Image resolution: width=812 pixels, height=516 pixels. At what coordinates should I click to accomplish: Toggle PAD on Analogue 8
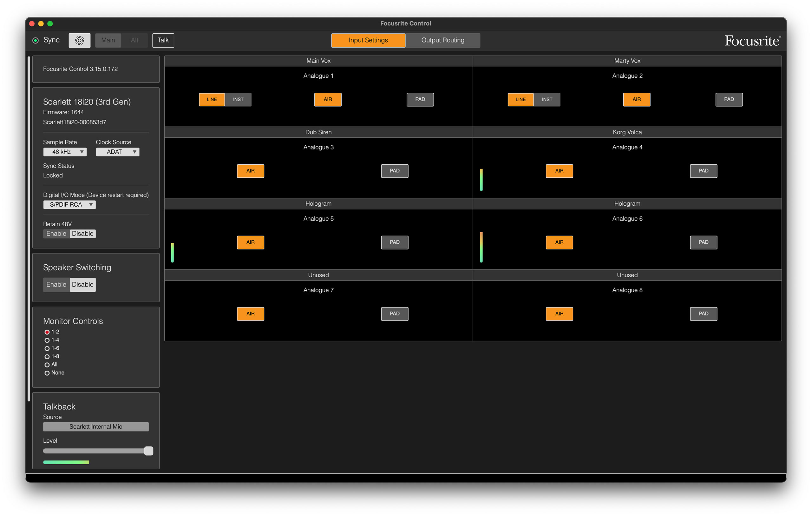704,314
